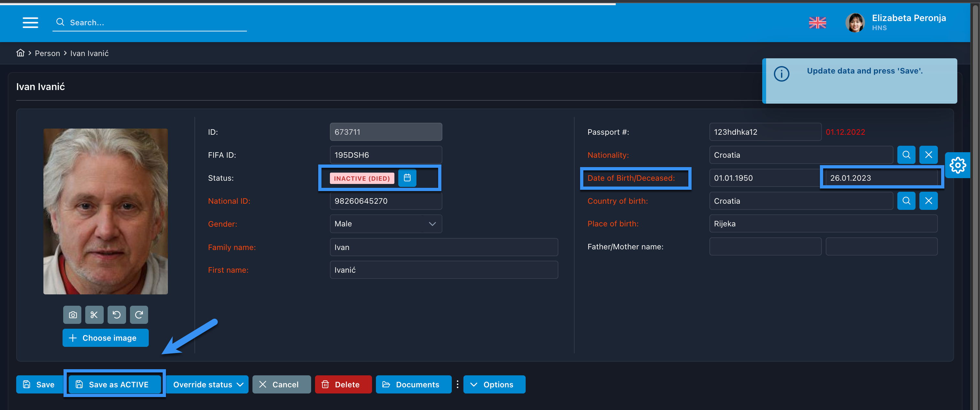Viewport: 980px width, 410px height.
Task: Open the hamburger menu
Action: (30, 22)
